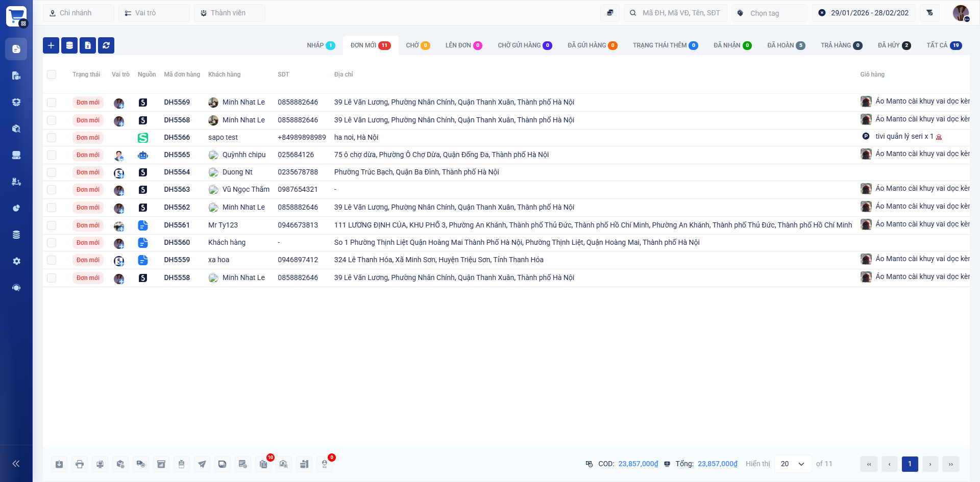Select all orders via header checkbox
Viewport: 980px width, 482px height.
52,74
